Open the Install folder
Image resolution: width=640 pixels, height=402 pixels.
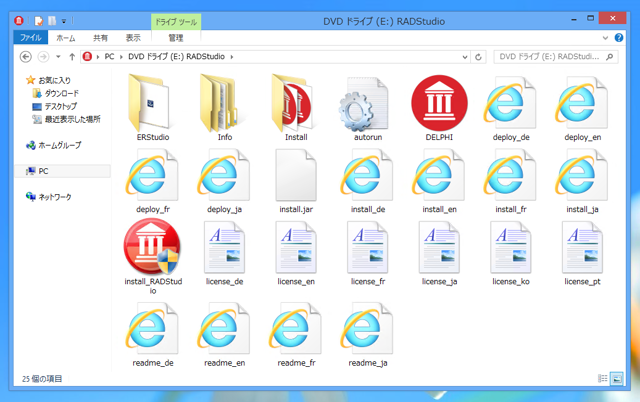tap(296, 108)
